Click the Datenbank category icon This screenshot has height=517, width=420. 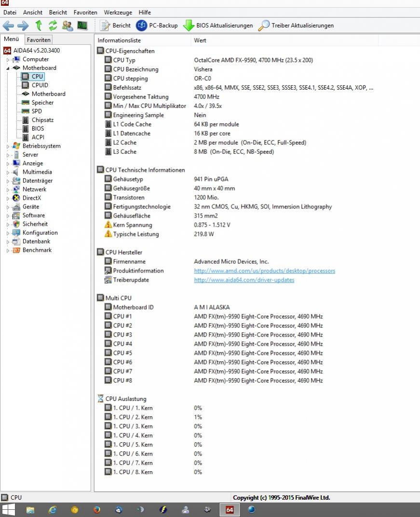tap(16, 241)
